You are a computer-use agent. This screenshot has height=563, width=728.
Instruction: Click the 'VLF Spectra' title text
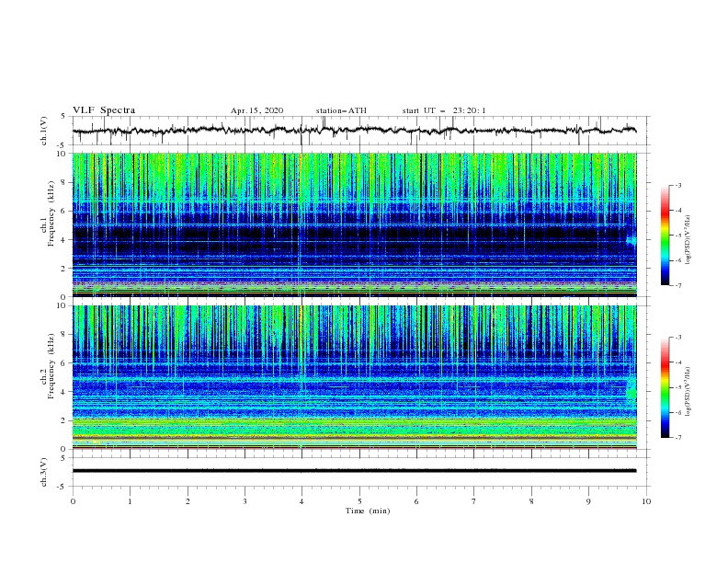tap(104, 110)
